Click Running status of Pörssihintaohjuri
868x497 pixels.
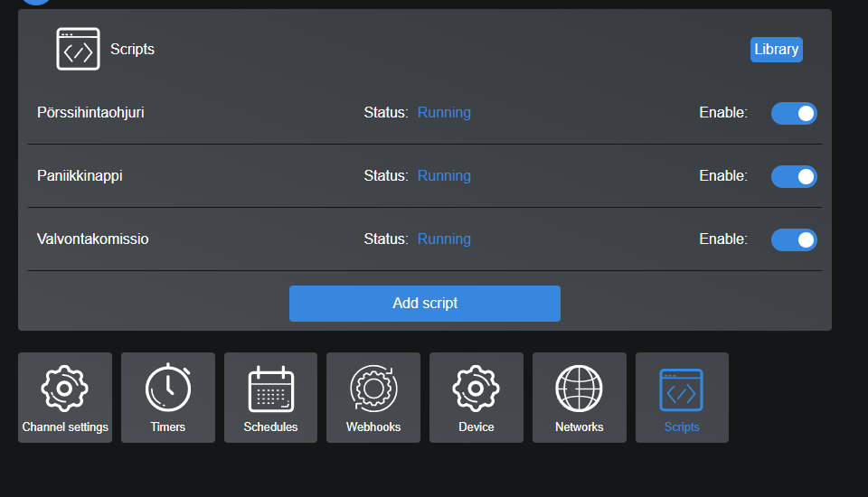coord(444,113)
